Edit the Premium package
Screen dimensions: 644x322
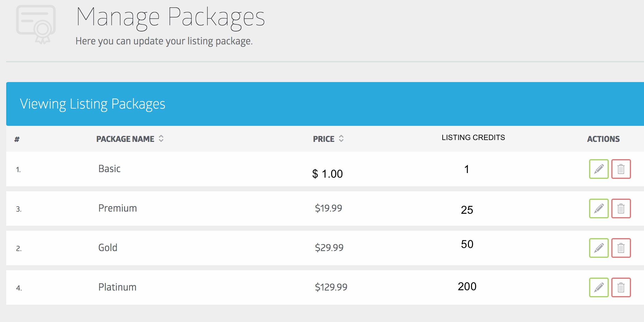599,208
